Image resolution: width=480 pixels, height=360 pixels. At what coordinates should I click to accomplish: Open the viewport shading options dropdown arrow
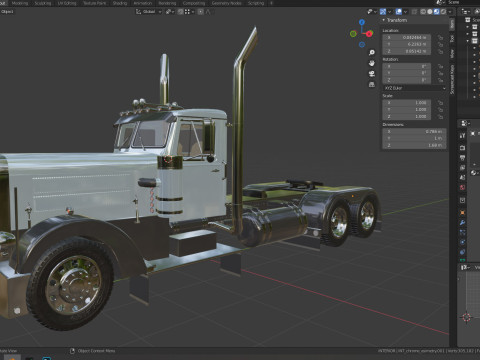point(450,12)
